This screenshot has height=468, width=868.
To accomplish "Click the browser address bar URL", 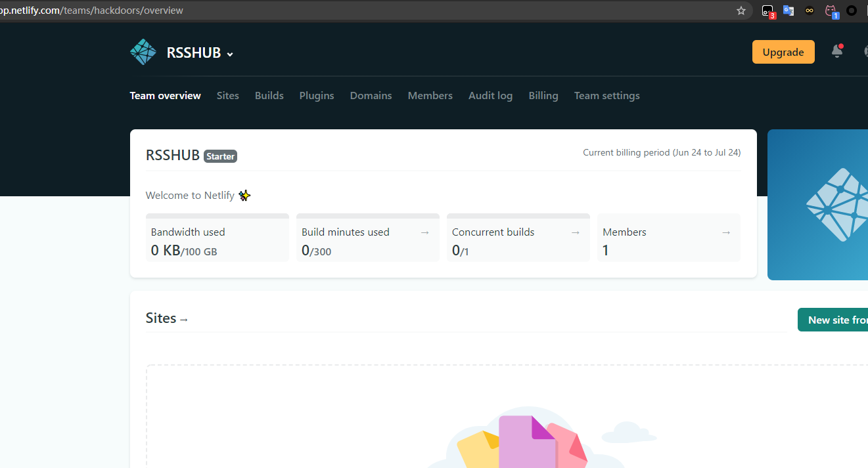I will click(x=92, y=11).
